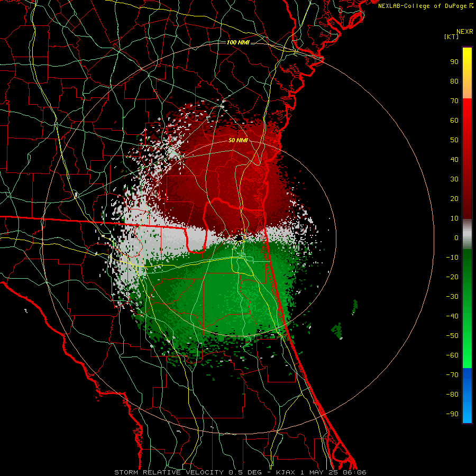Click the 80 value on velocity scale
The height and width of the screenshot is (476, 476).
click(454, 81)
